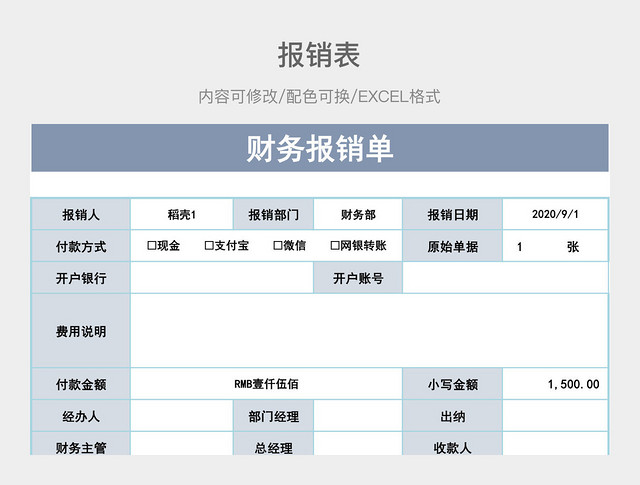Select the cell containing 财务部

point(358,214)
